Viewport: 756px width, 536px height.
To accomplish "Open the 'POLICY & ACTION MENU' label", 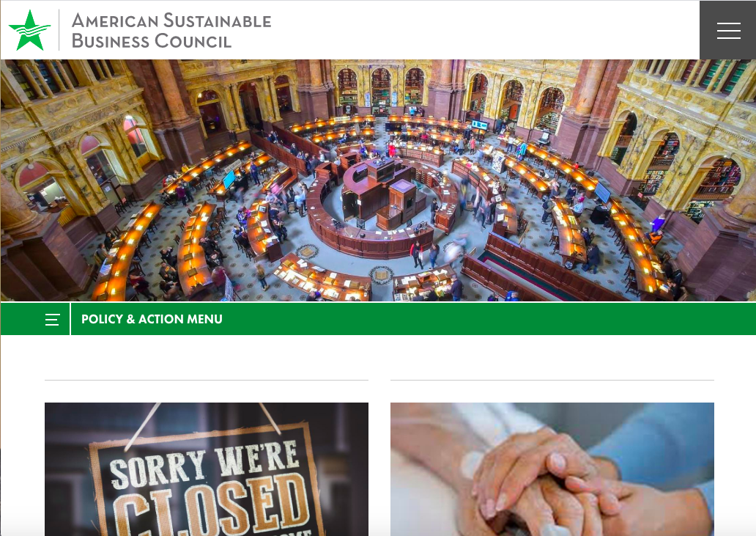I will click(152, 319).
